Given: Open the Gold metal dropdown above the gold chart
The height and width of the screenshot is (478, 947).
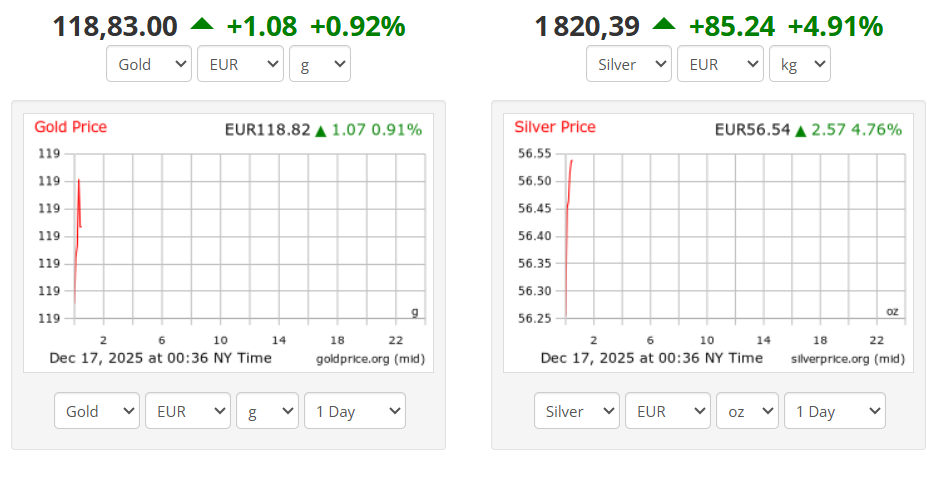Looking at the screenshot, I should tap(149, 65).
